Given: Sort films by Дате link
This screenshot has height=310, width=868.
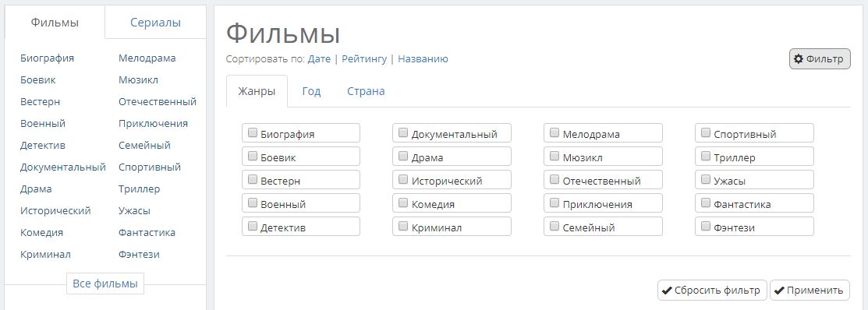Looking at the screenshot, I should 320,59.
